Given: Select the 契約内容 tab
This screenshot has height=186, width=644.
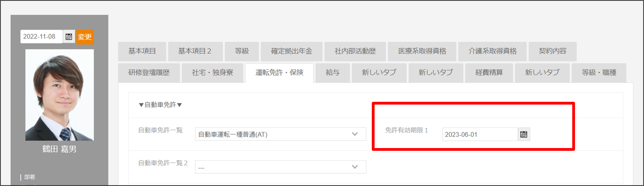Looking at the screenshot, I should [552, 51].
